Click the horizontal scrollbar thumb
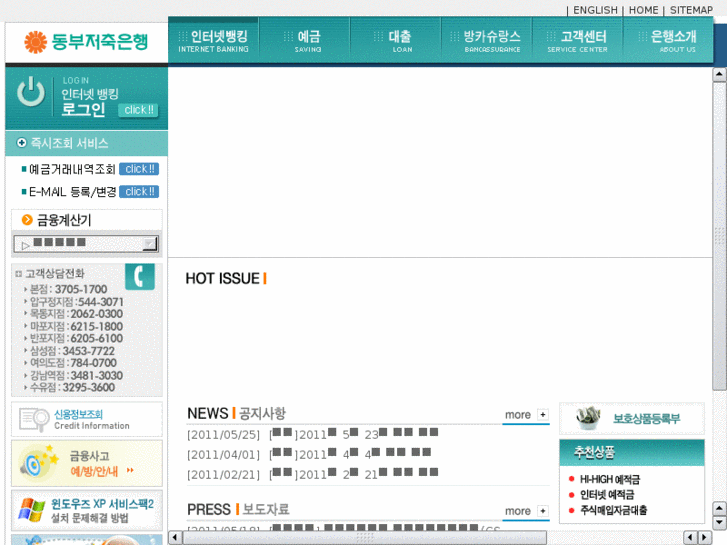This screenshot has height=545, width=727. point(365,538)
